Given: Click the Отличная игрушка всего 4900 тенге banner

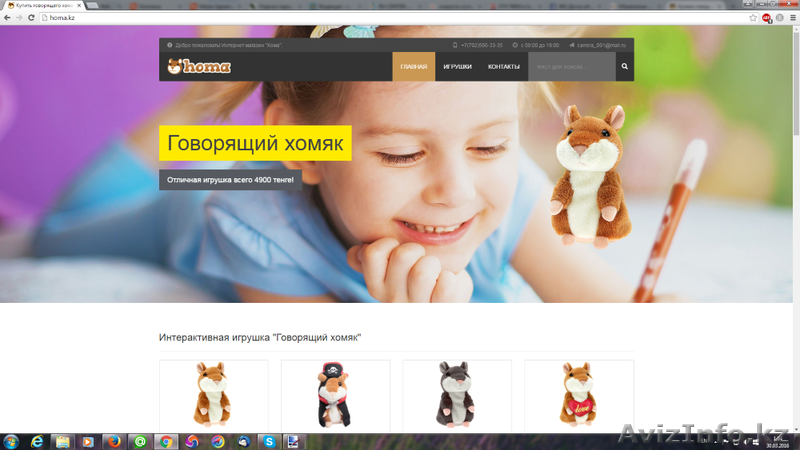Looking at the screenshot, I should (x=230, y=180).
